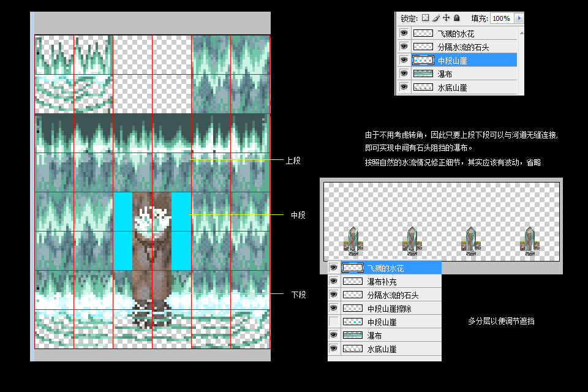Click 瀑布 layer thumbnail in five-layer panel

423,73
